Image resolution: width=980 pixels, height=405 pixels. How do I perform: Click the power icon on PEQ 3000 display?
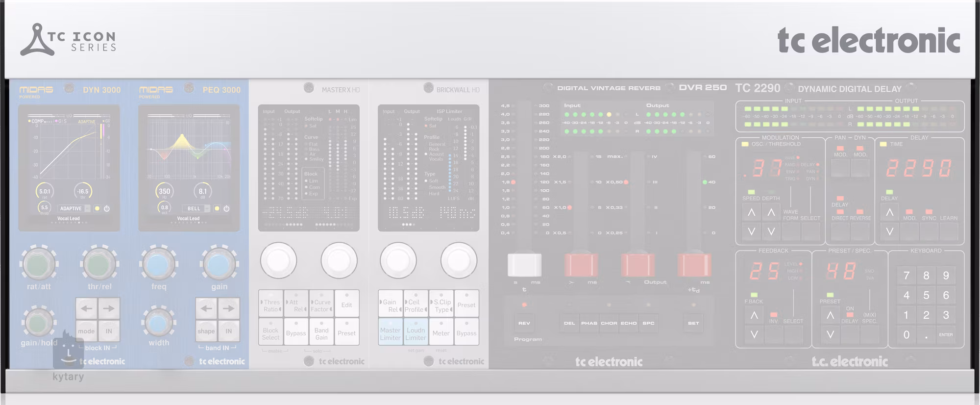(x=226, y=208)
